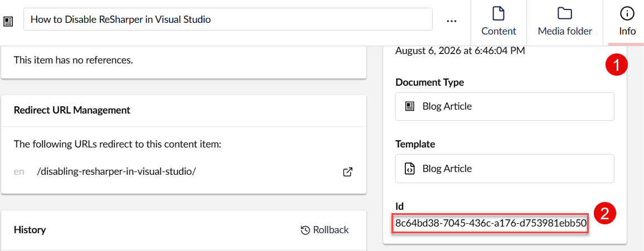Click the 'following URLs redirect' description text
The height and width of the screenshot is (251, 644).
118,144
